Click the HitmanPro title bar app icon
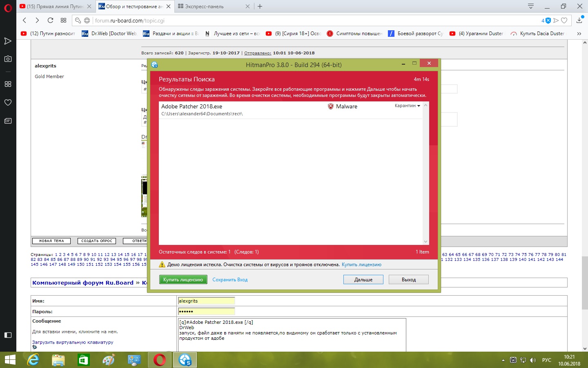588x368 pixels. [154, 65]
